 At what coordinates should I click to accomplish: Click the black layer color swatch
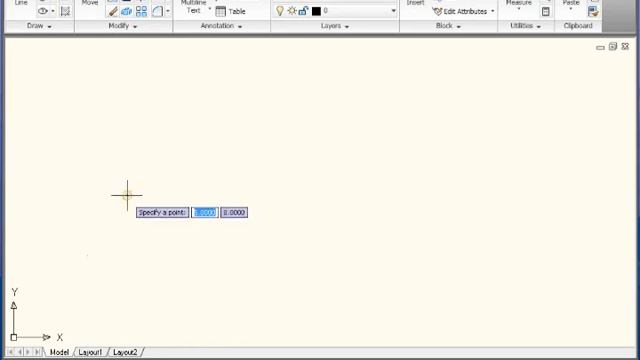pos(316,11)
